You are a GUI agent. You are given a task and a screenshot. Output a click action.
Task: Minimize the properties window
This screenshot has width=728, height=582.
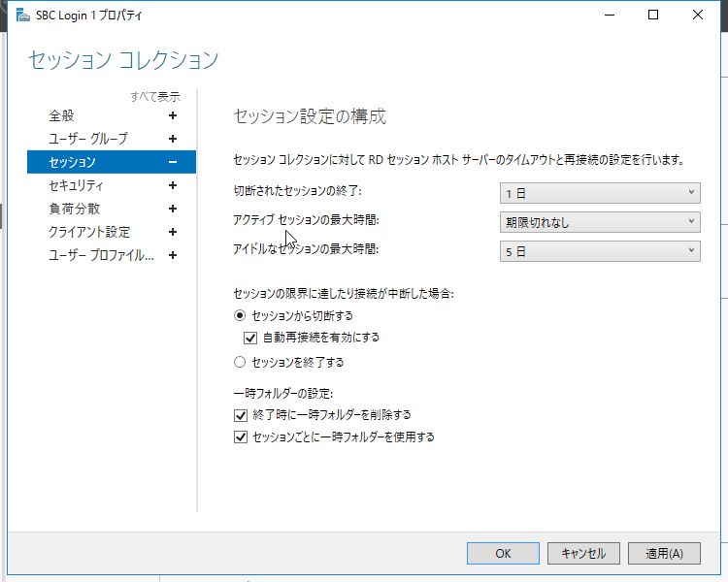tap(610, 15)
